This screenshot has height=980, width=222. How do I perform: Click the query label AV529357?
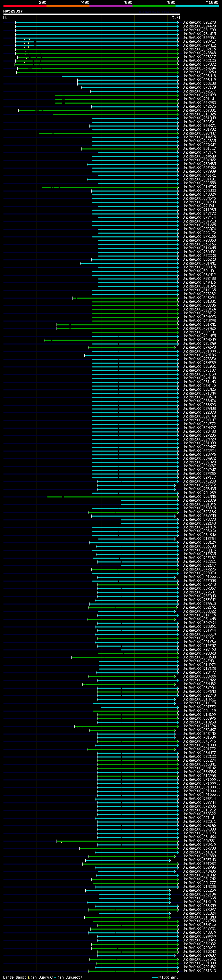tap(13, 11)
